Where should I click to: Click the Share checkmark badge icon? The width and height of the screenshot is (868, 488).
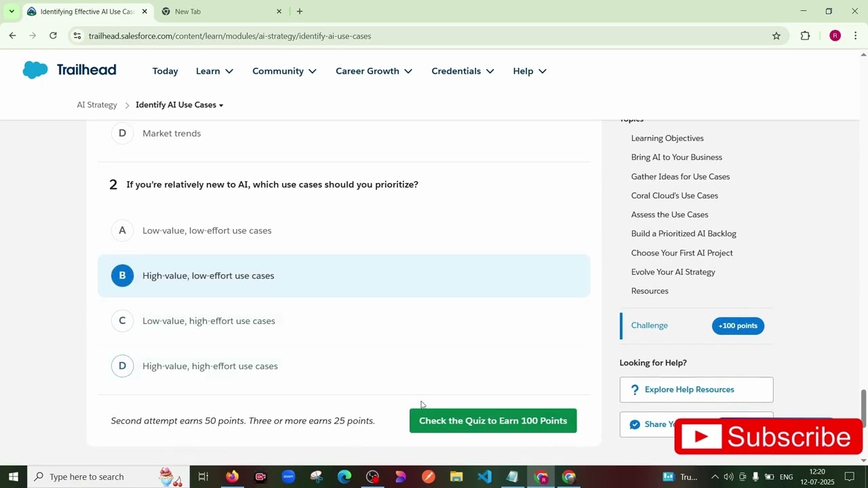click(x=635, y=424)
